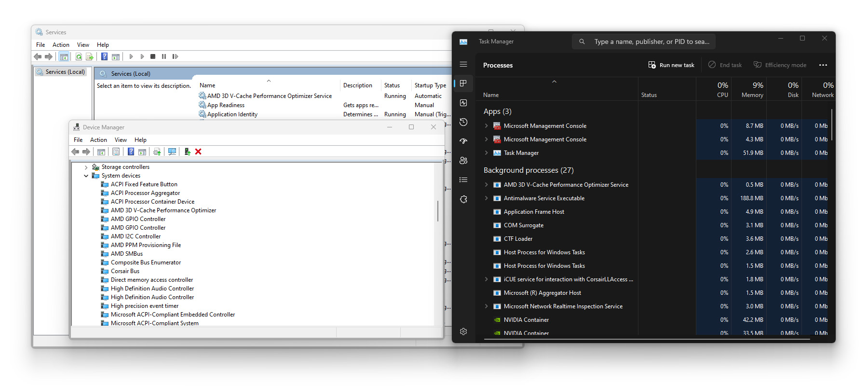This screenshot has width=868, height=386.
Task: Open Services page in Task Manager sidebar
Action: click(x=463, y=199)
